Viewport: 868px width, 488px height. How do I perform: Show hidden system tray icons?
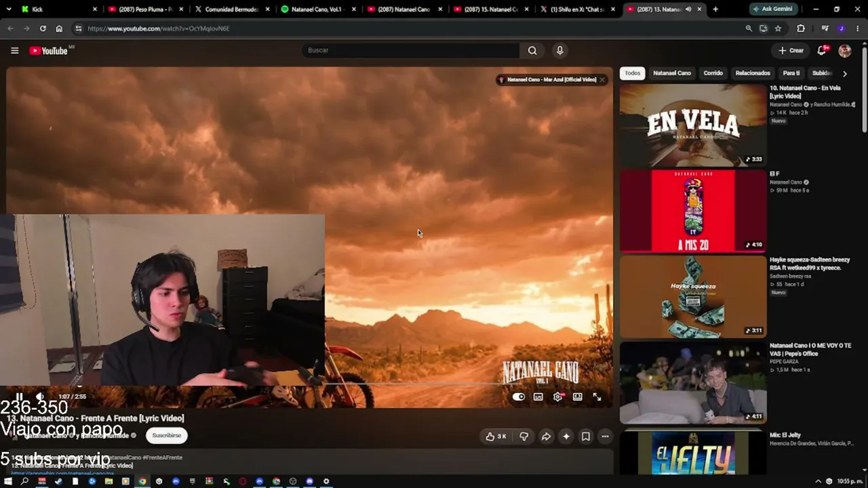[818, 481]
